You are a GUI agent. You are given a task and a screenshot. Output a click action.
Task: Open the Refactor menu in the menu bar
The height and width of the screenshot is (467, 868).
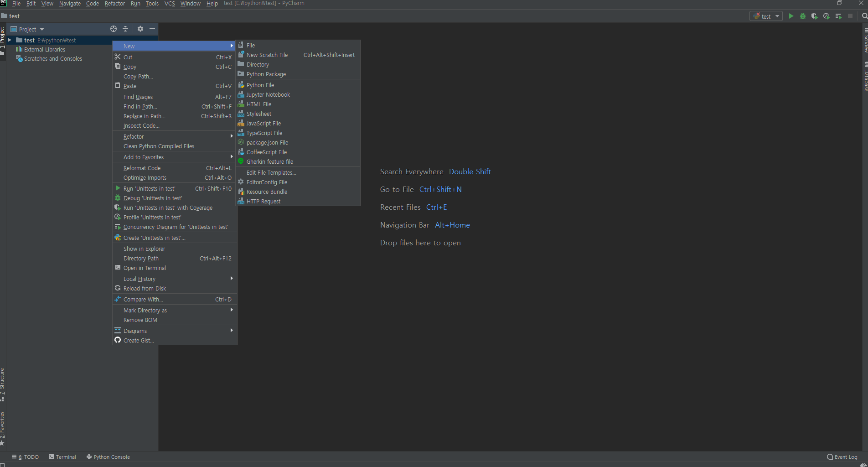coord(115,4)
